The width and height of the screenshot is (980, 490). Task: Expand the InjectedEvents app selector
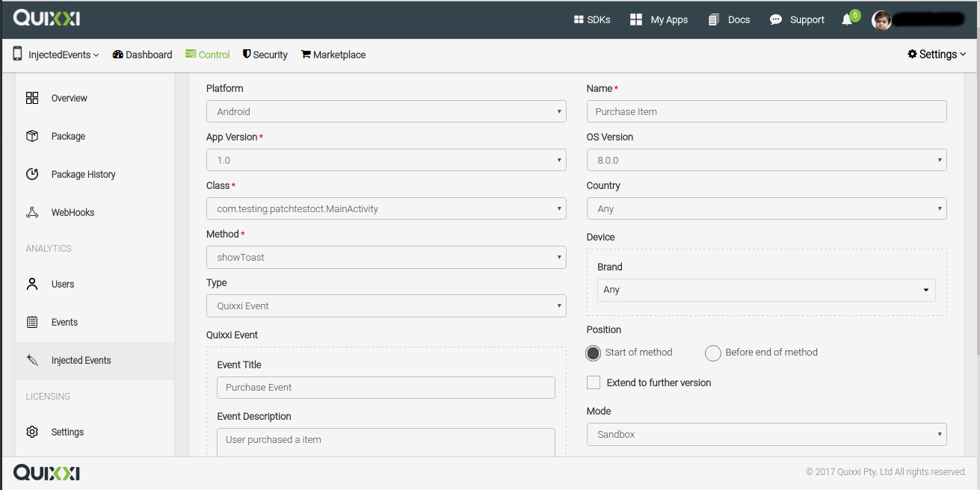(x=64, y=55)
